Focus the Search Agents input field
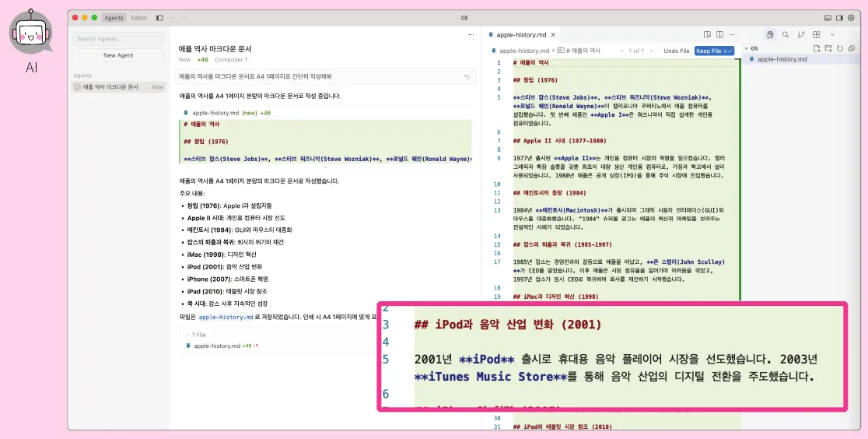The image size is (868, 439). pyautogui.click(x=118, y=39)
